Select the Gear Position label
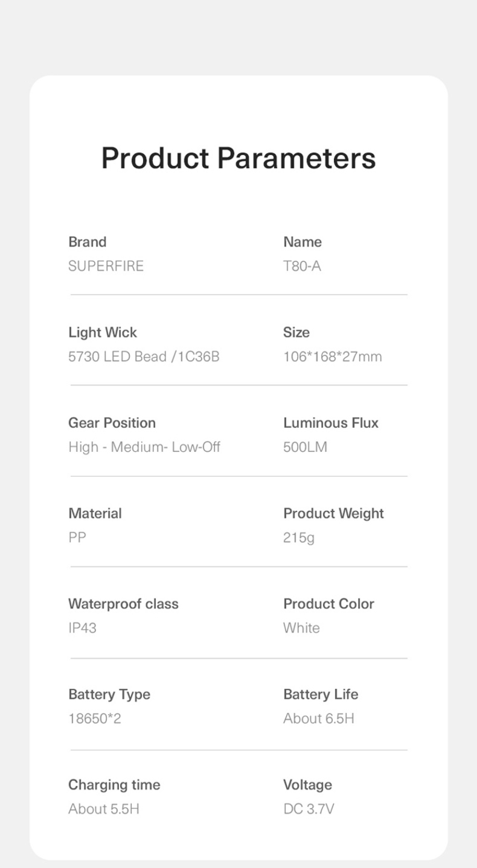The width and height of the screenshot is (477, 868). pos(112,423)
